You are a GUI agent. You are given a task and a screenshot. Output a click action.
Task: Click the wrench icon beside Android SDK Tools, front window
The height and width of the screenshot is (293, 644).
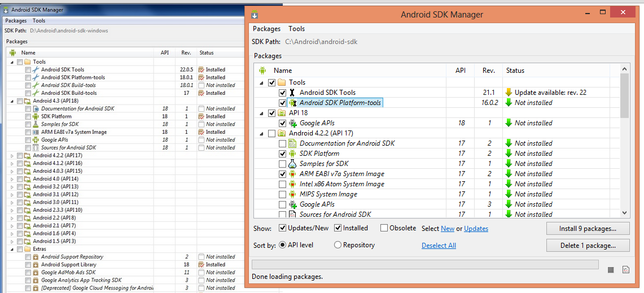point(292,93)
